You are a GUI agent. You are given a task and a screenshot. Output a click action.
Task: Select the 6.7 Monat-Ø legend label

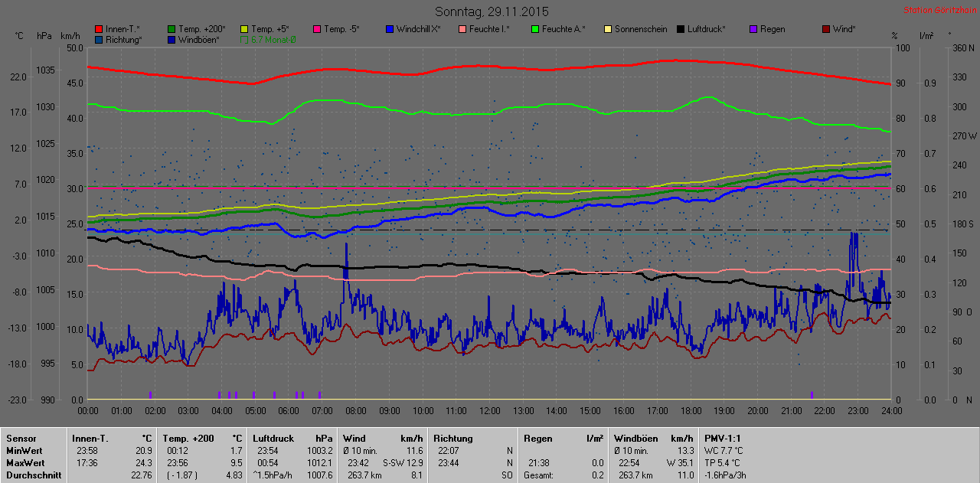274,39
